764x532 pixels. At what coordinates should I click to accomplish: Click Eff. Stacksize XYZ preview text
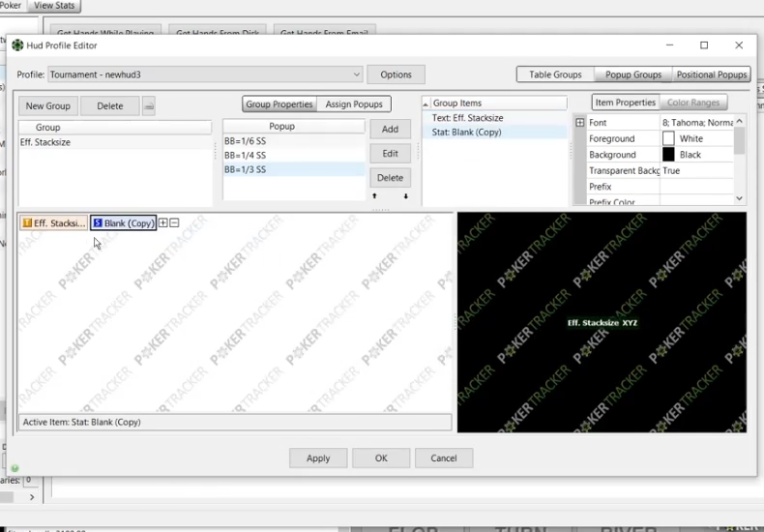pos(602,322)
